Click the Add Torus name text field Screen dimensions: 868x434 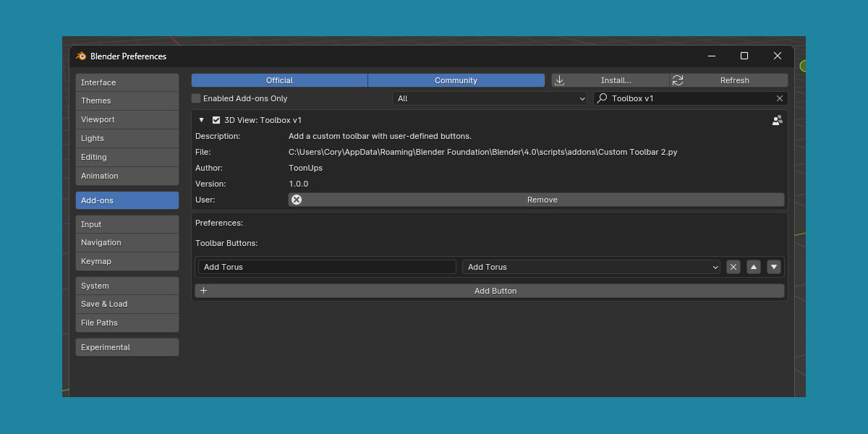(x=327, y=267)
